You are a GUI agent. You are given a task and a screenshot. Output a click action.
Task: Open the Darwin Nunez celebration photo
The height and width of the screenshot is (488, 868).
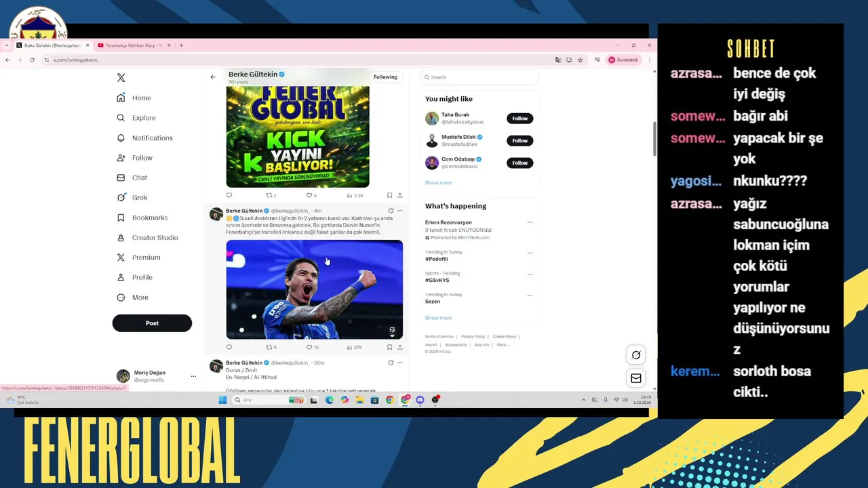click(x=315, y=289)
